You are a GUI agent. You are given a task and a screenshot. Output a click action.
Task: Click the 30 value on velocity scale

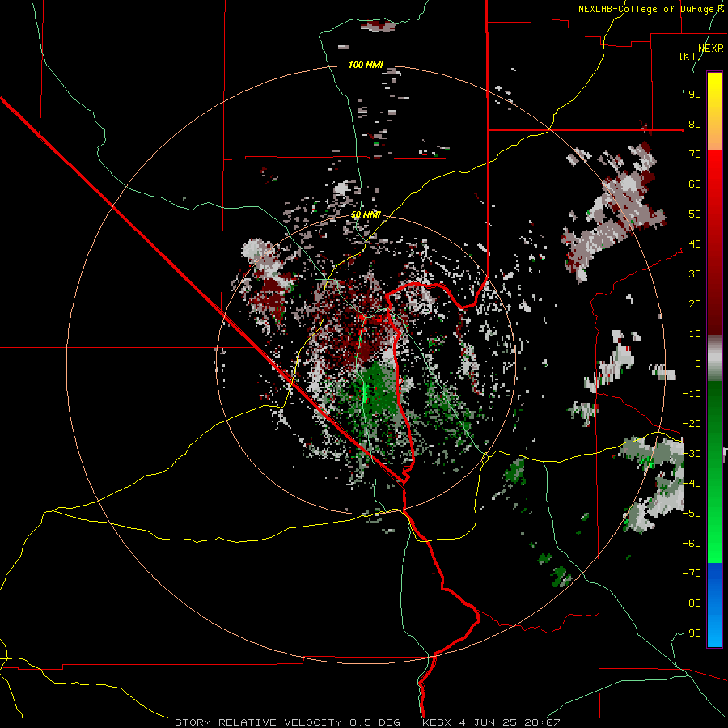(695, 274)
